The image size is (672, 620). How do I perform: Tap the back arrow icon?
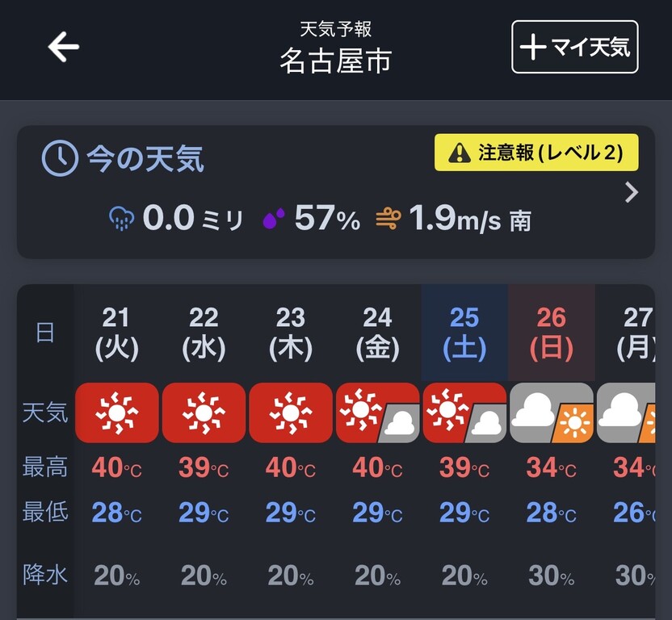(x=64, y=47)
